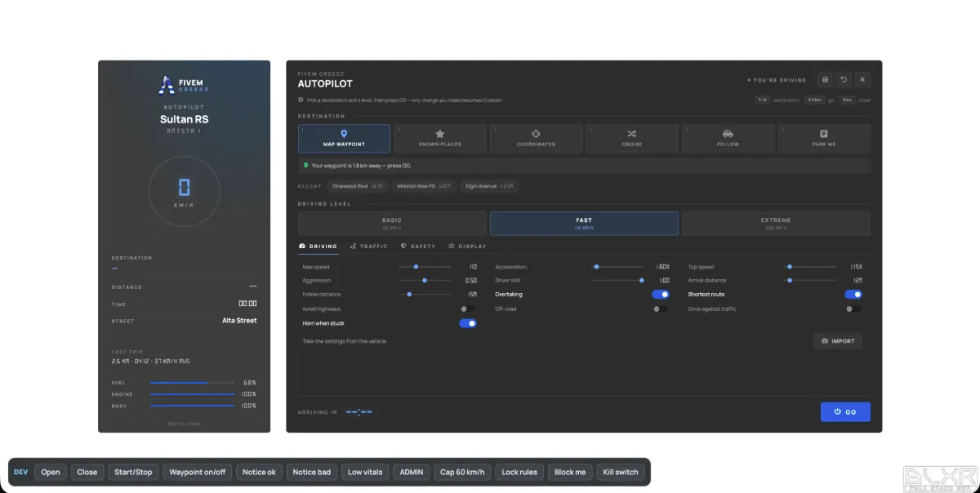980x493 pixels.
Task: Adjust the Top speed slider
Action: coord(810,266)
